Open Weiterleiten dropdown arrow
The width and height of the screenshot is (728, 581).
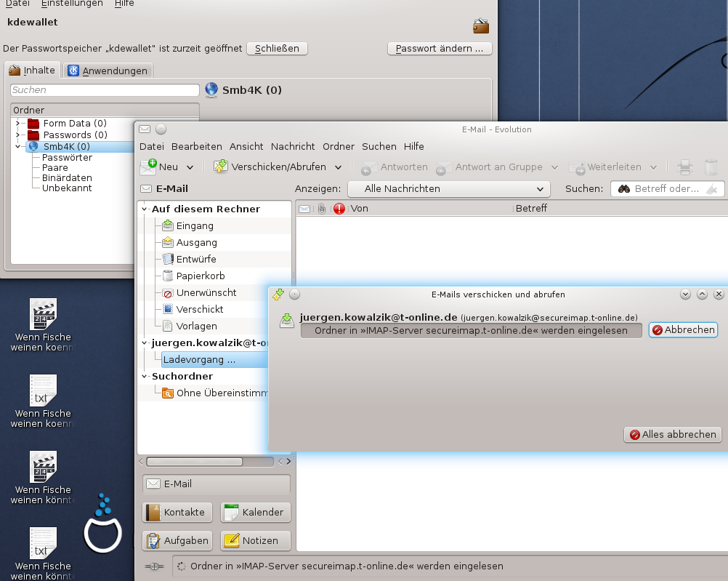click(x=653, y=167)
